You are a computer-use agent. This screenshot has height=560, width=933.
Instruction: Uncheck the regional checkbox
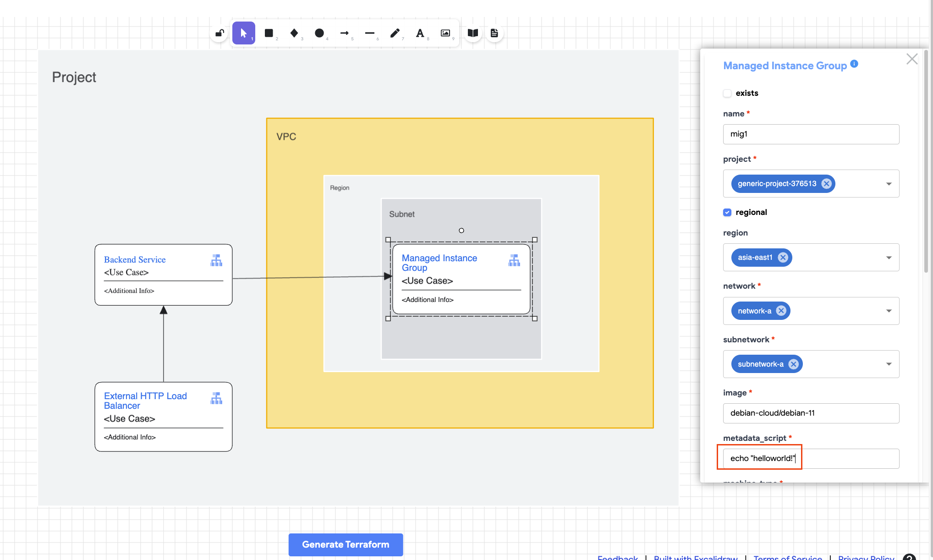pyautogui.click(x=727, y=212)
